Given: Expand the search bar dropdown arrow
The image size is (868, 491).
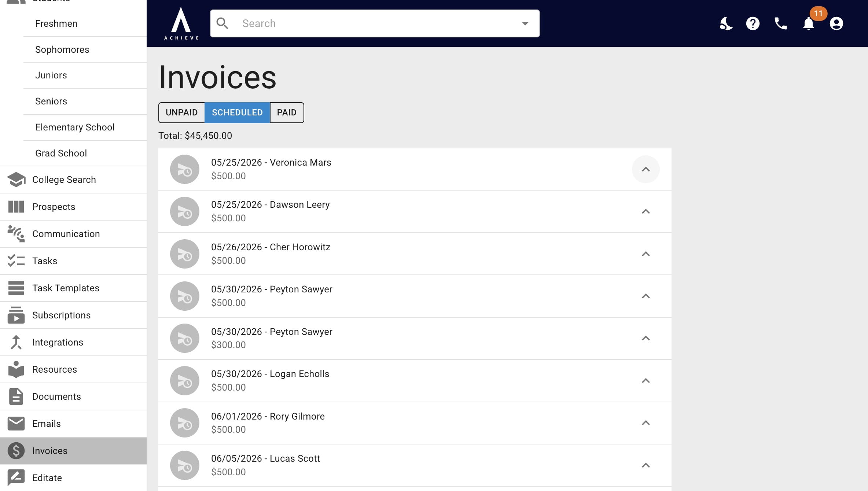Looking at the screenshot, I should point(525,23).
